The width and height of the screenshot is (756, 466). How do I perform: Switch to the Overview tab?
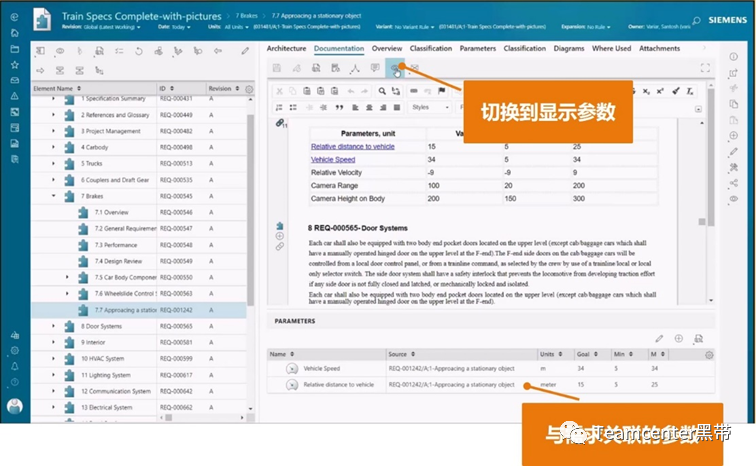pyautogui.click(x=387, y=48)
